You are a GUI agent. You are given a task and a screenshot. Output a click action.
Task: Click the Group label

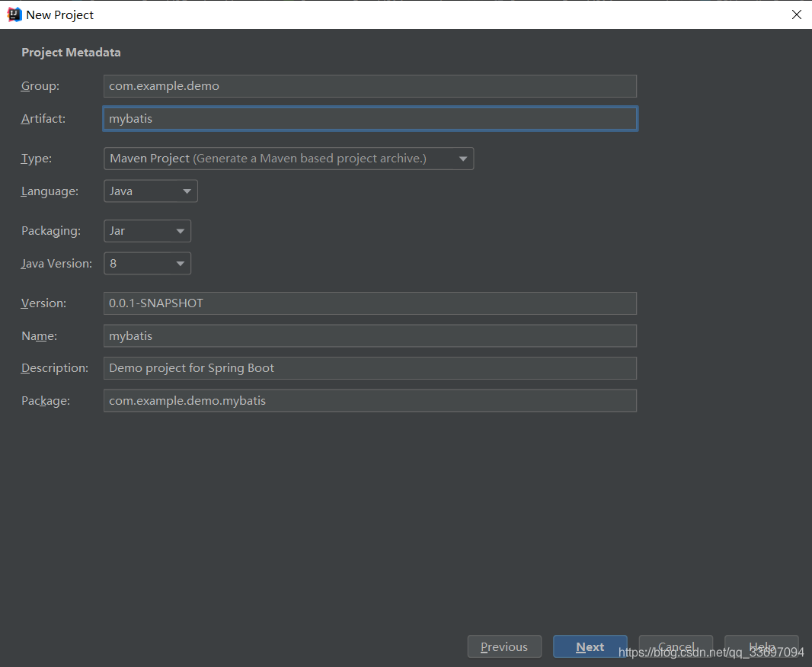click(x=40, y=86)
